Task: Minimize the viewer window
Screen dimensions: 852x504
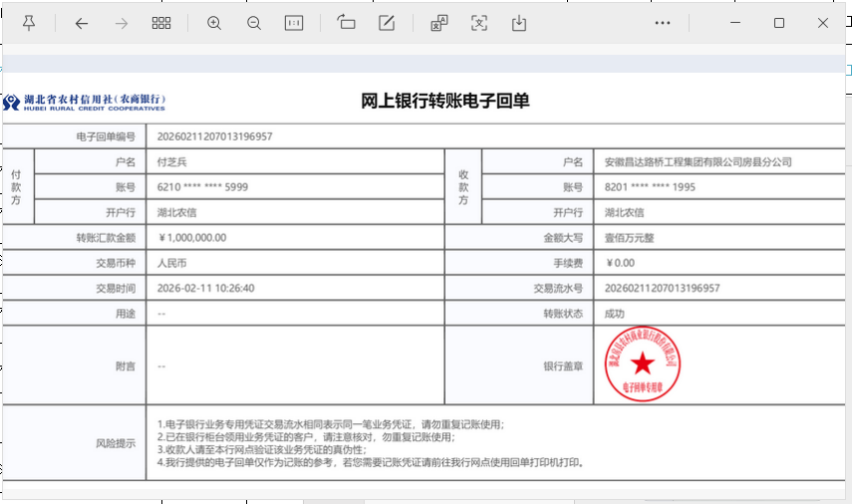Action: (735, 23)
